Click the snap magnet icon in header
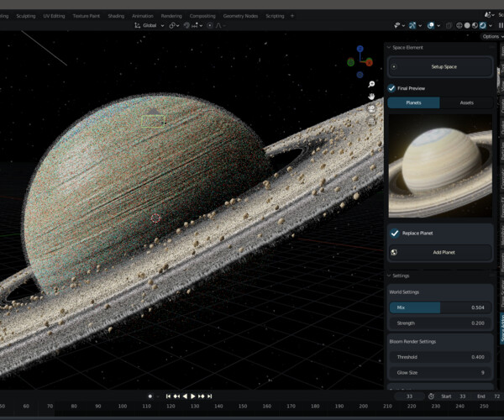Screen dimensions: 504x420 tap(187, 25)
